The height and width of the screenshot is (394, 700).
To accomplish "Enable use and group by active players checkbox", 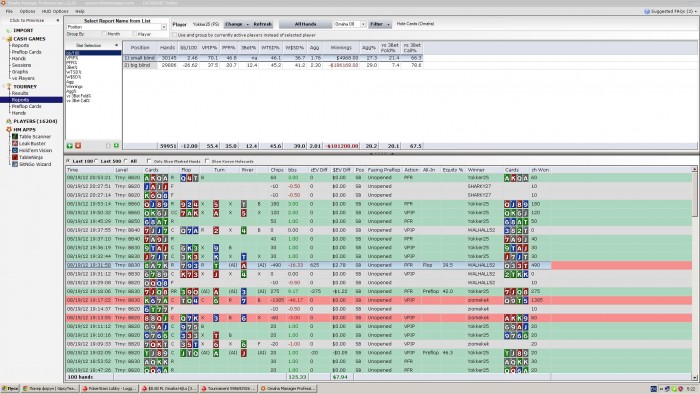I will 175,35.
